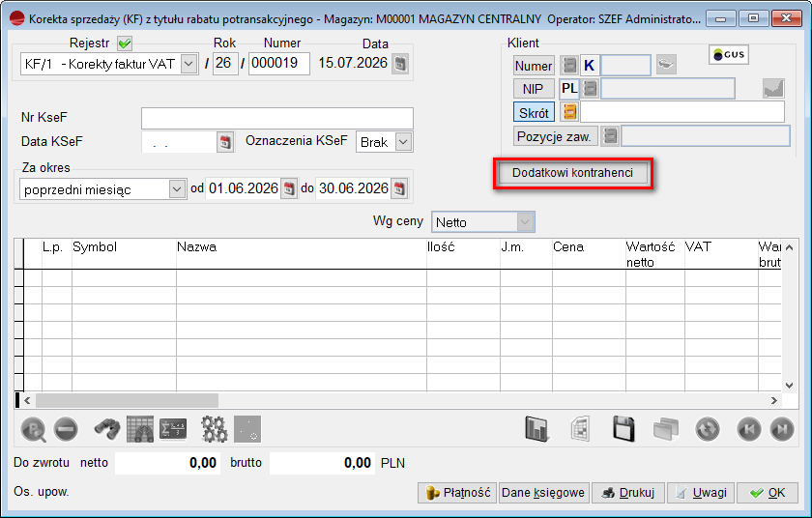
Task: Click the gray checkmark icon right of the NIP field
Action: (x=773, y=89)
